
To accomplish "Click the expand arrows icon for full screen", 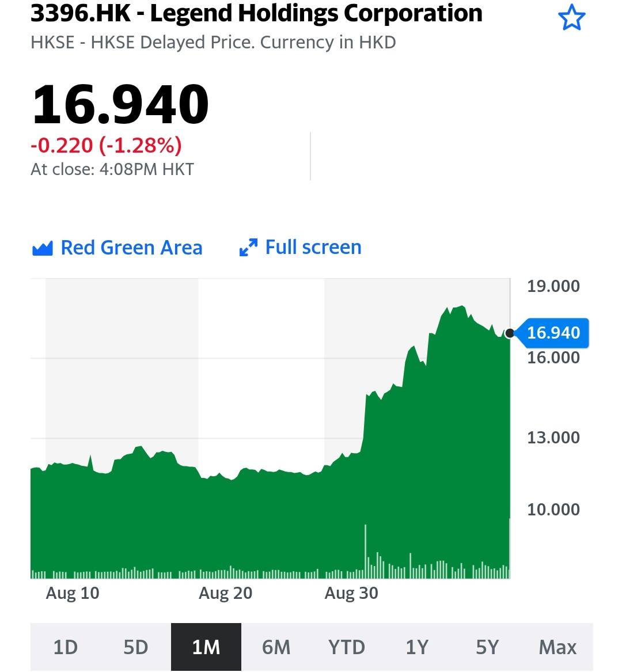I will pyautogui.click(x=248, y=248).
